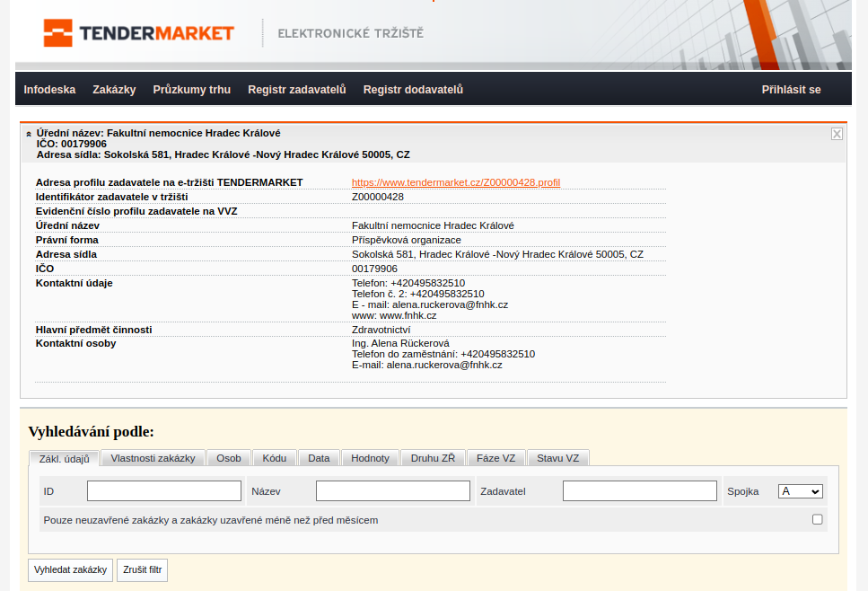Image resolution: width=868 pixels, height=591 pixels.
Task: Click the www.fnhk.cz contact line
Action: pyautogui.click(x=394, y=315)
